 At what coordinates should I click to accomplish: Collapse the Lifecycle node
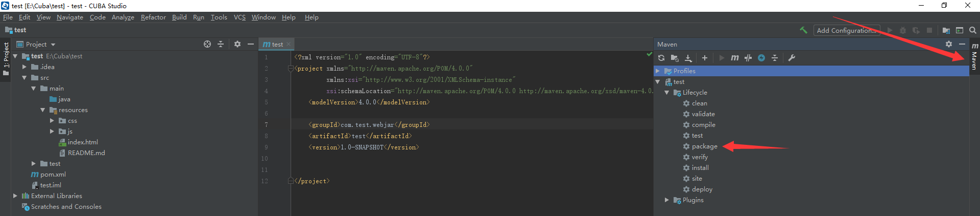pyautogui.click(x=667, y=93)
